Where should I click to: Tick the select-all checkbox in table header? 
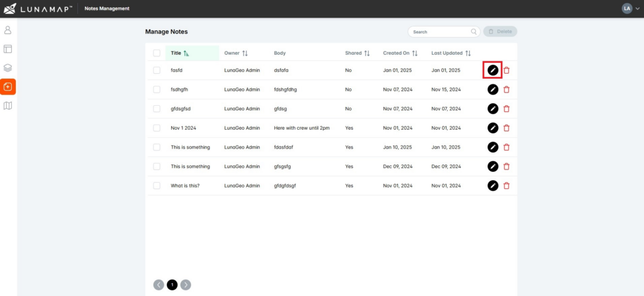[157, 53]
